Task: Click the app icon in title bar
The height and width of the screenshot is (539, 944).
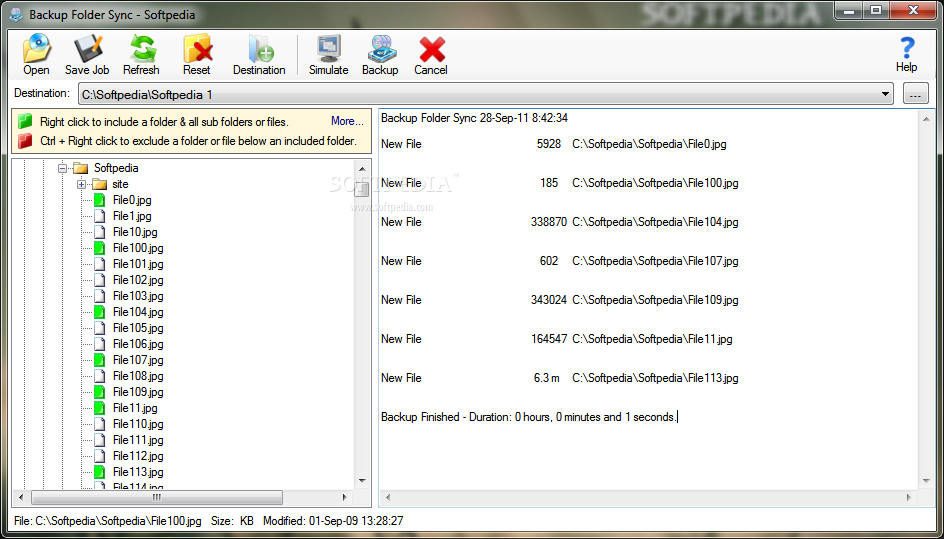Action: 16,14
